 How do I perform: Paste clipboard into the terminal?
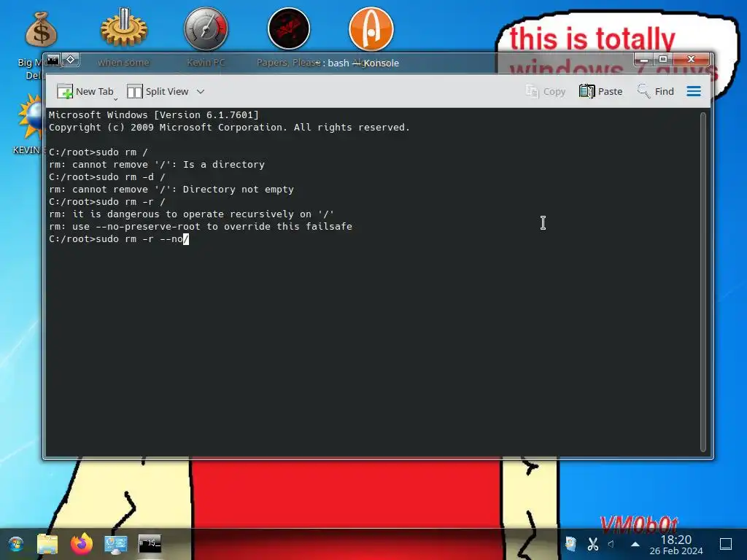coord(601,91)
